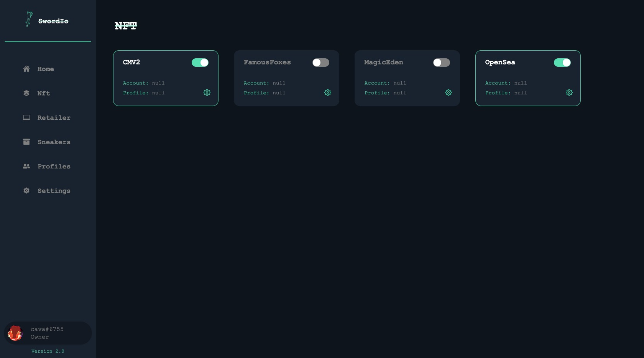Disable the CMV2 toggle switch
The height and width of the screenshot is (358, 644).
[x=200, y=63]
